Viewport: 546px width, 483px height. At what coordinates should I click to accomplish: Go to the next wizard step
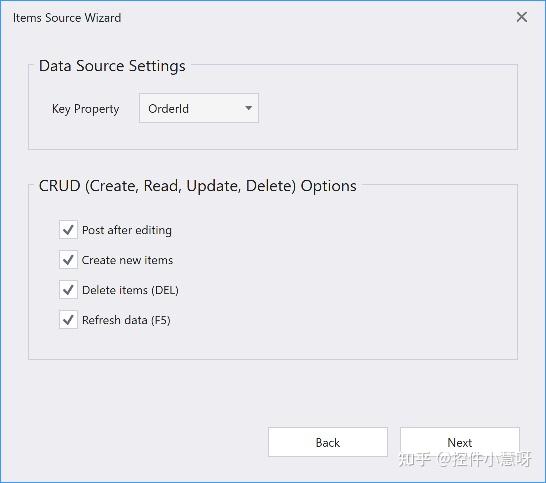click(460, 442)
